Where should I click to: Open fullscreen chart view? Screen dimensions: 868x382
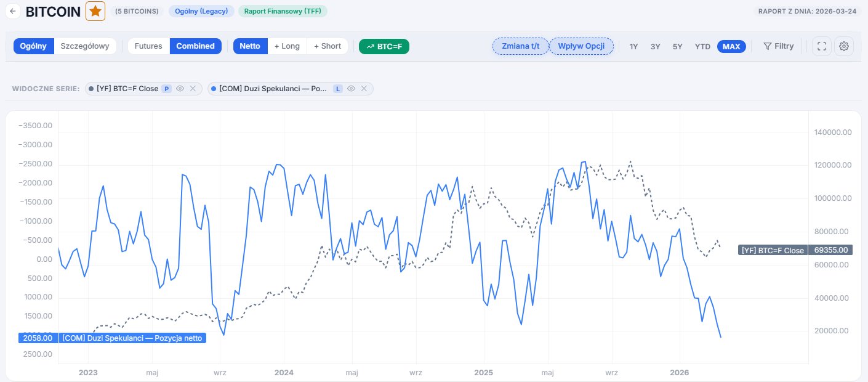pyautogui.click(x=822, y=46)
